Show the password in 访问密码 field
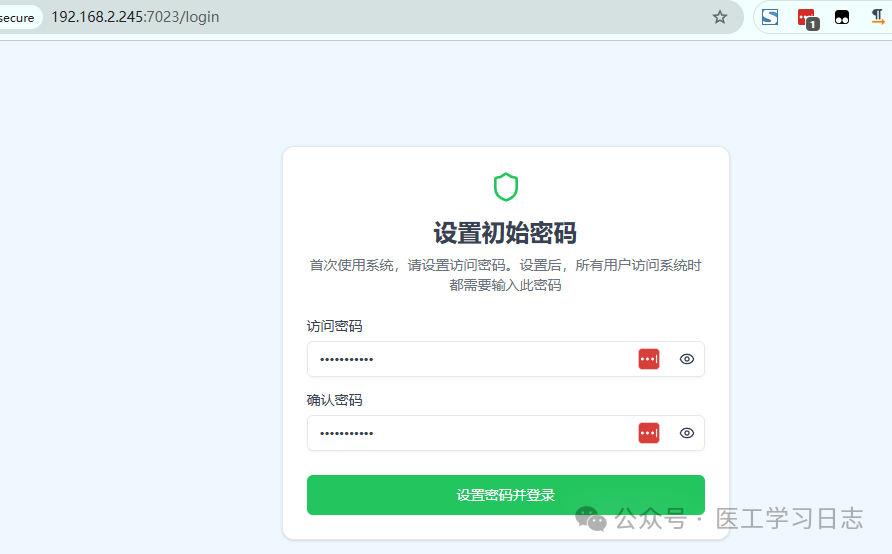Viewport: 892px width, 554px height. [687, 359]
